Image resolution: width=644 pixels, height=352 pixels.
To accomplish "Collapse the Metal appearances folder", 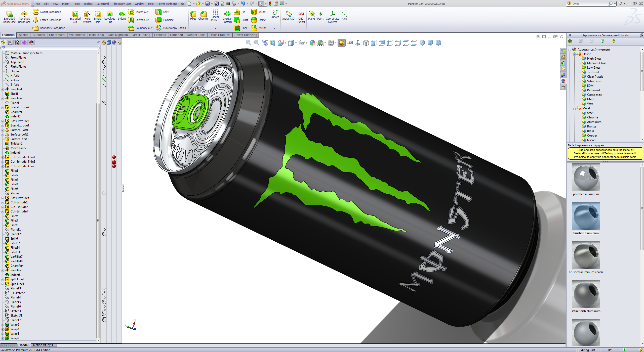I will [575, 109].
